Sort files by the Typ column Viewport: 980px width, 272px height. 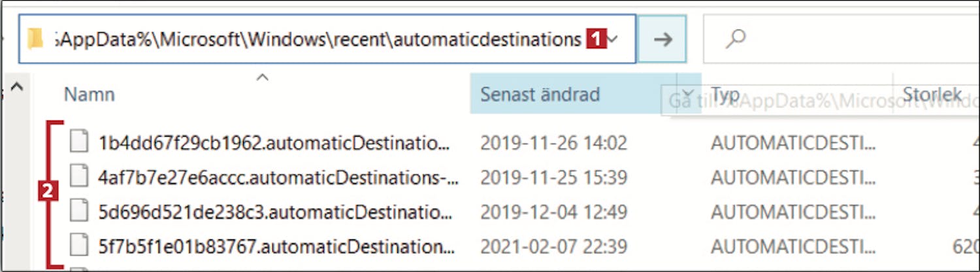(x=725, y=95)
